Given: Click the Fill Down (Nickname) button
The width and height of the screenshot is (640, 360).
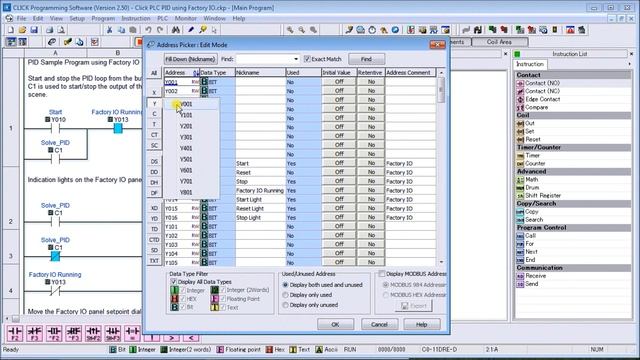Looking at the screenshot, I should (190, 59).
